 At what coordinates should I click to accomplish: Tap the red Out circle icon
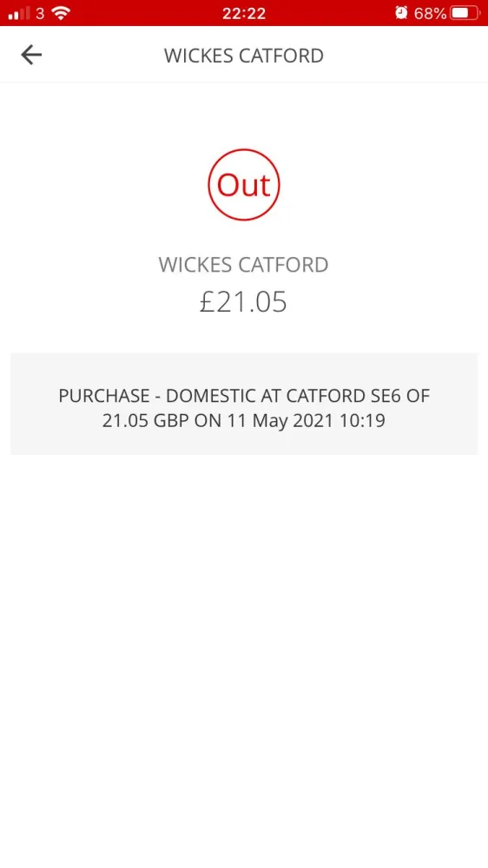point(244,184)
